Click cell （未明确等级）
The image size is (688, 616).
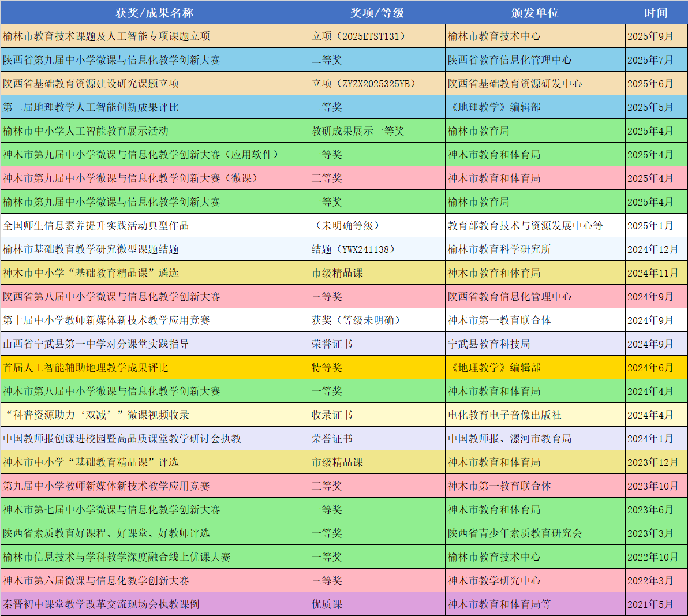[377, 226]
